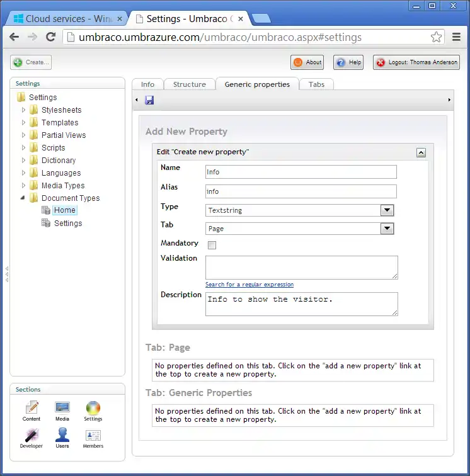Expand the Scripts tree node
Viewport: 470px width, 476px height.
[23, 147]
